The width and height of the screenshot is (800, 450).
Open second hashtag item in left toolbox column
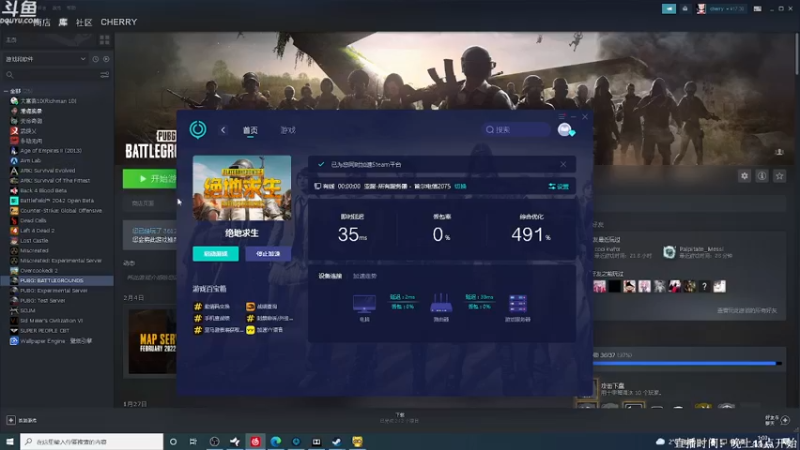pos(212,318)
